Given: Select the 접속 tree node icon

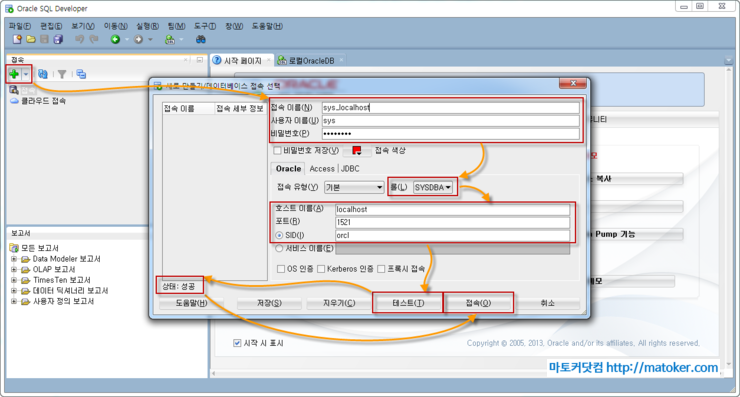Looking at the screenshot, I should pyautogui.click(x=14, y=90).
